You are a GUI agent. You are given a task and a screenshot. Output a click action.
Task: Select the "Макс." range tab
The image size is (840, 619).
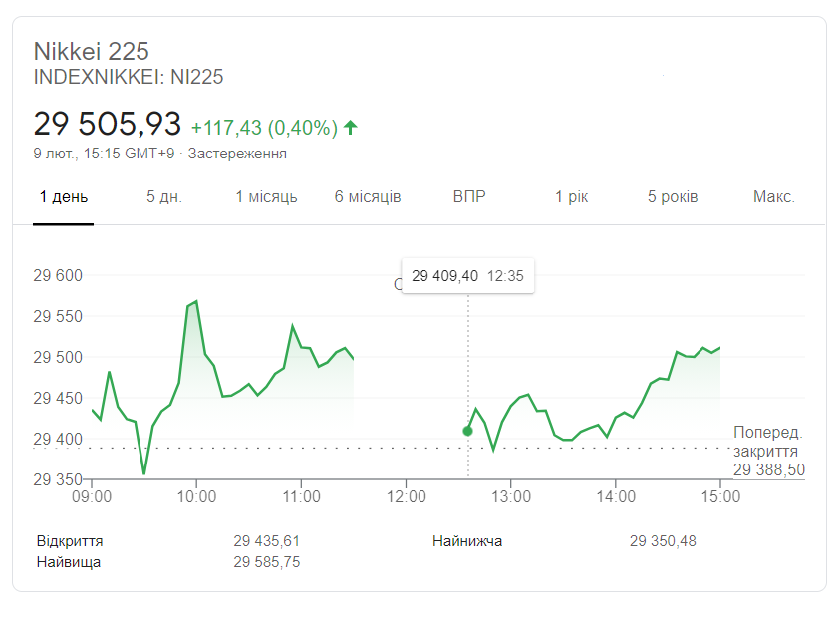[773, 197]
